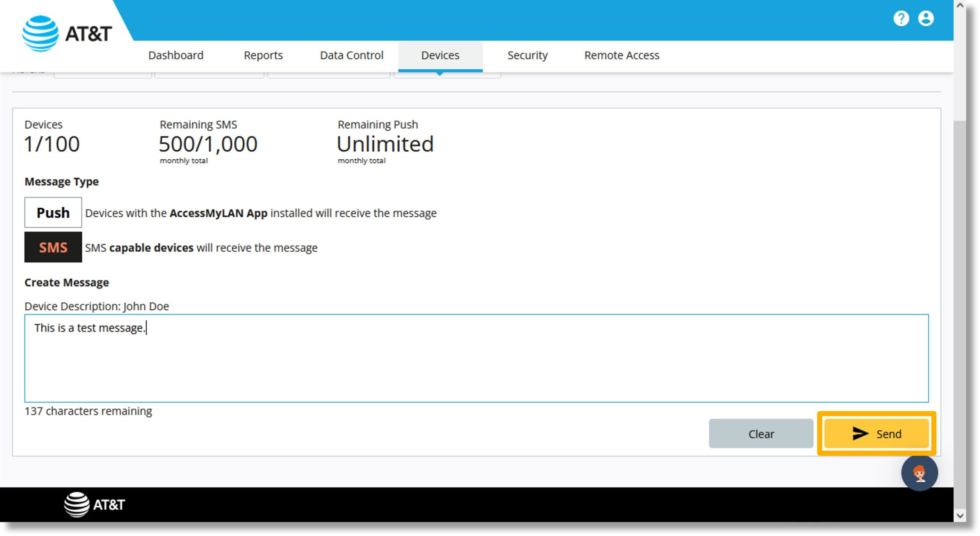
Task: Click the scrollbar up arrow
Action: click(x=960, y=6)
